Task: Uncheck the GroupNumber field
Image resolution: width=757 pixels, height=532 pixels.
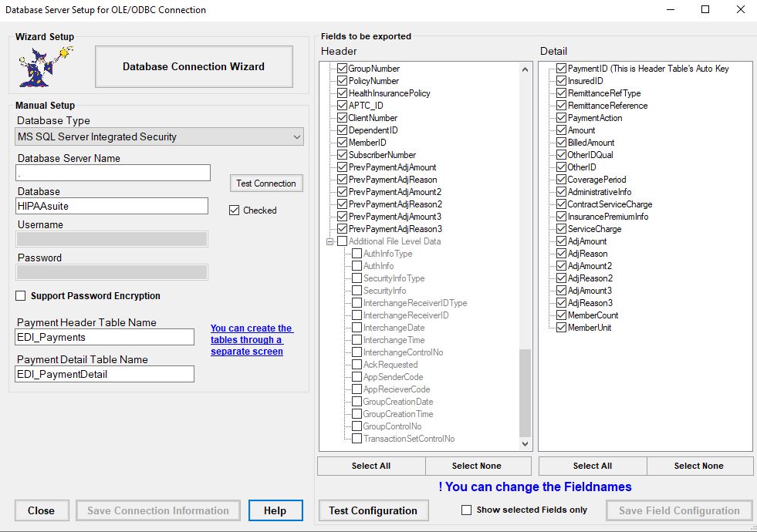Action: tap(343, 69)
